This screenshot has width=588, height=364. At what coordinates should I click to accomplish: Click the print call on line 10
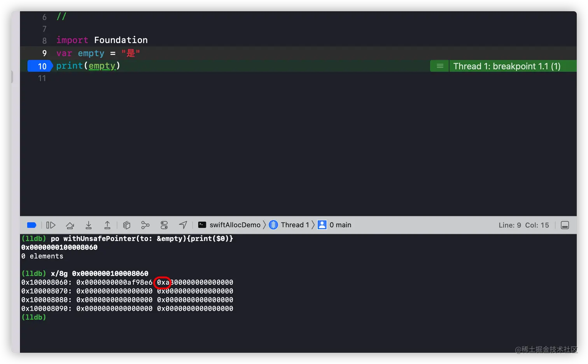tap(70, 66)
